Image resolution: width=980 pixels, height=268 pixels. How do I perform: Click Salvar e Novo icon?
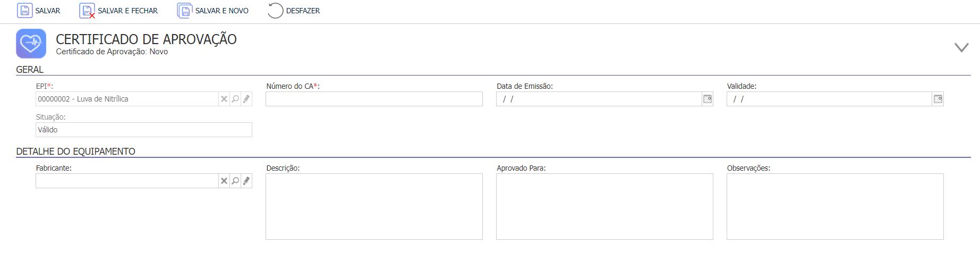pos(184,11)
